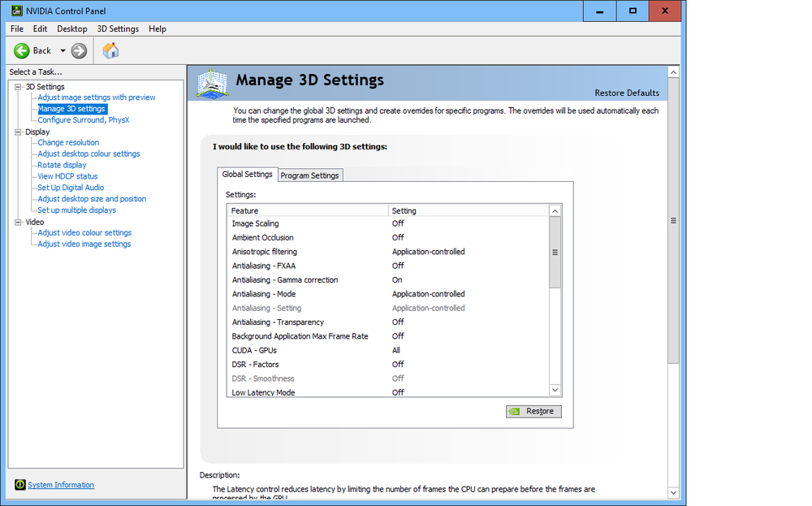Close the NVIDIA Control Panel window
Screen dimensions: 812x506
click(665, 11)
